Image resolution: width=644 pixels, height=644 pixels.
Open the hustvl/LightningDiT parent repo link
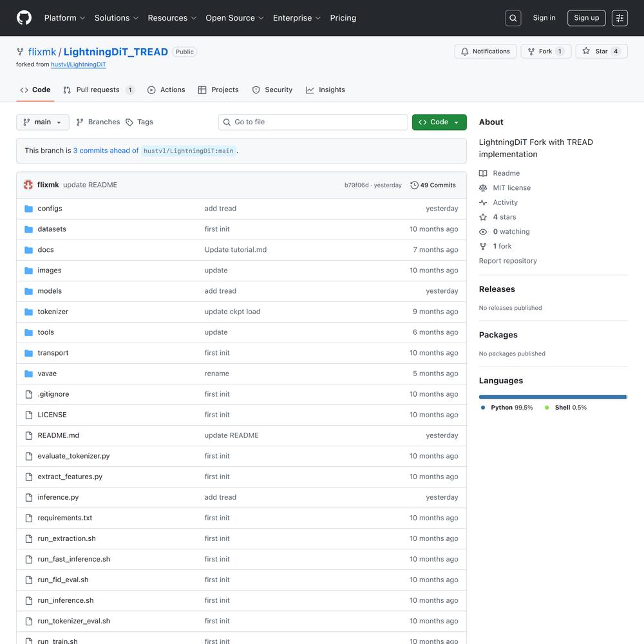[79, 65]
